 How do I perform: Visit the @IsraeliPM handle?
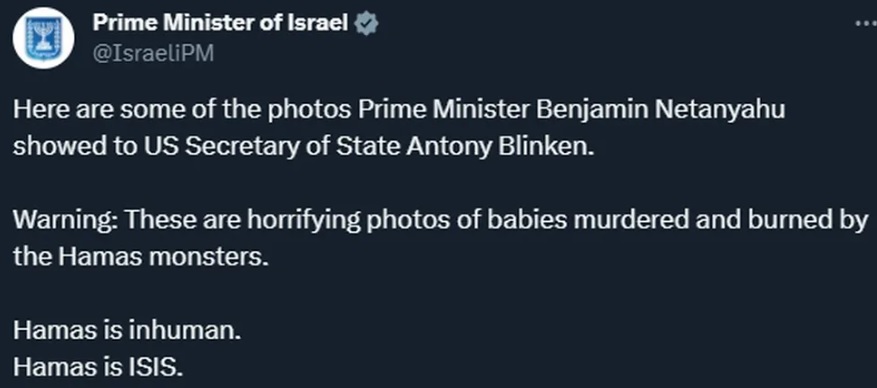pos(153,54)
